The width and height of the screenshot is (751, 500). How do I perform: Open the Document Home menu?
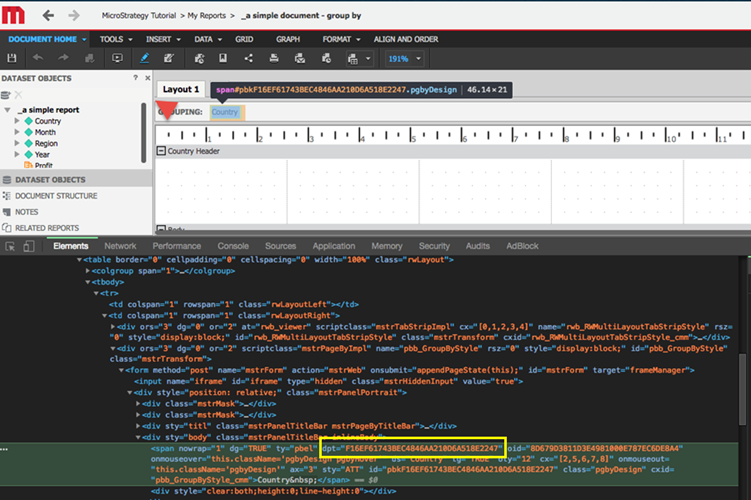tap(45, 39)
